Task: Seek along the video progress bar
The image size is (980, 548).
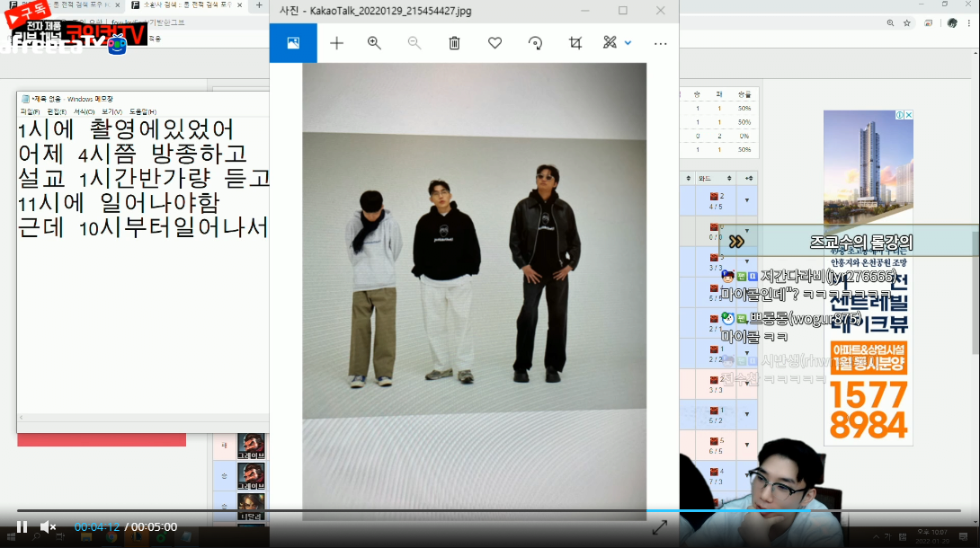Action: click(x=489, y=510)
